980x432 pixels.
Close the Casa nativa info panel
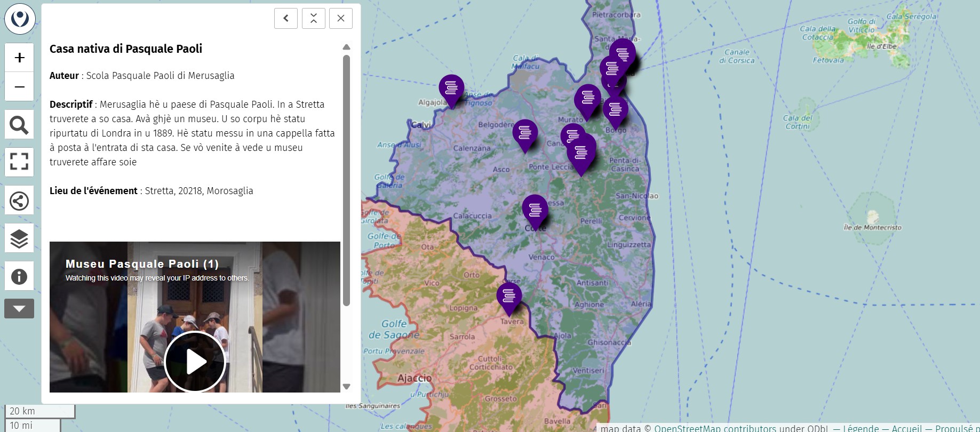tap(341, 19)
